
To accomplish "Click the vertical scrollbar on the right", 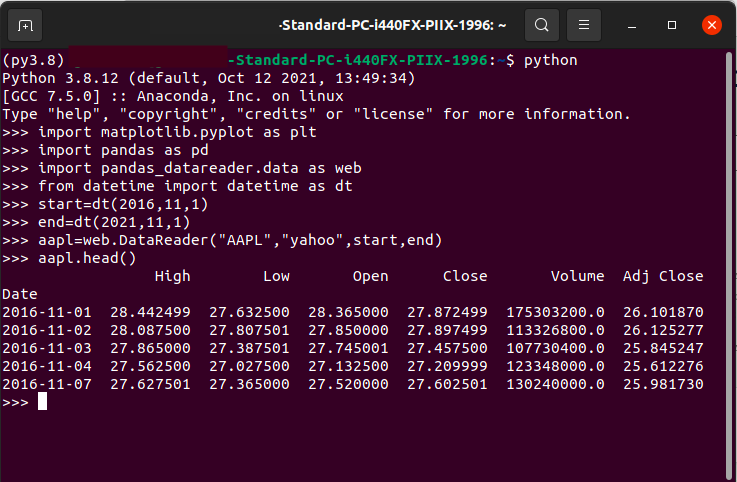I will coord(729,263).
